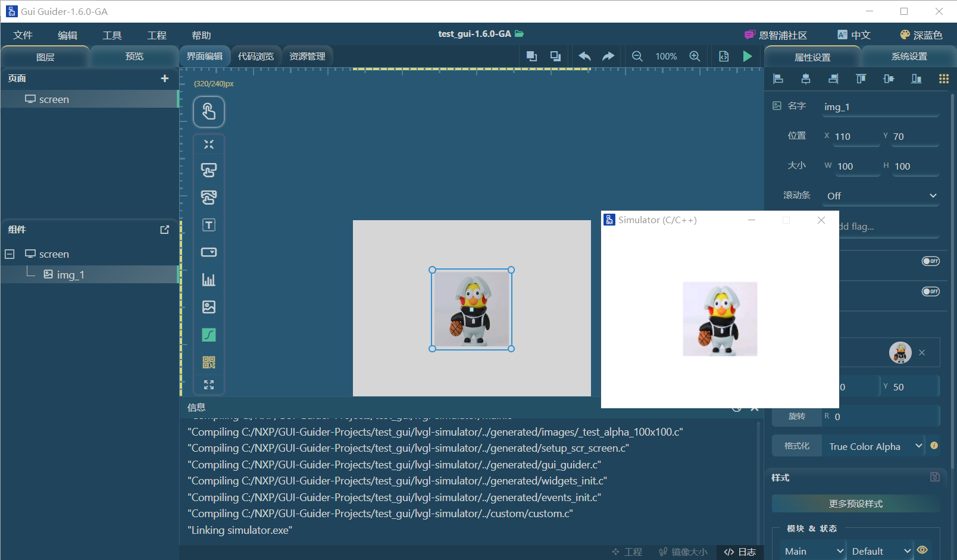The width and height of the screenshot is (957, 560).
Task: Align widget to top edge
Action: 861,79
